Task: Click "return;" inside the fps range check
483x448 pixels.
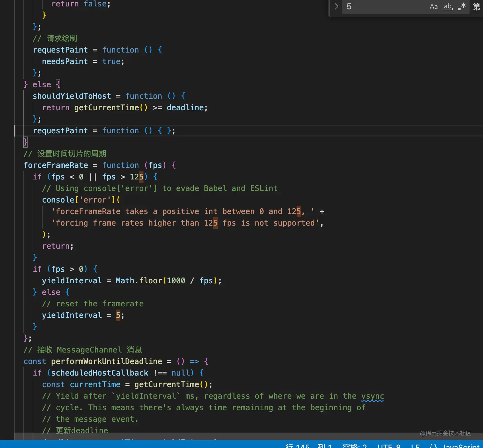Action: pos(58,246)
